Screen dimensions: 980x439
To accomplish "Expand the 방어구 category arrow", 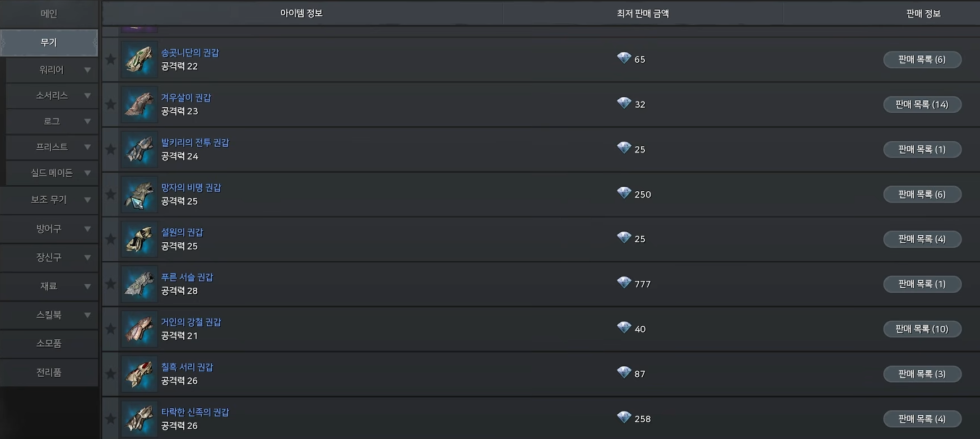I will tap(87, 229).
